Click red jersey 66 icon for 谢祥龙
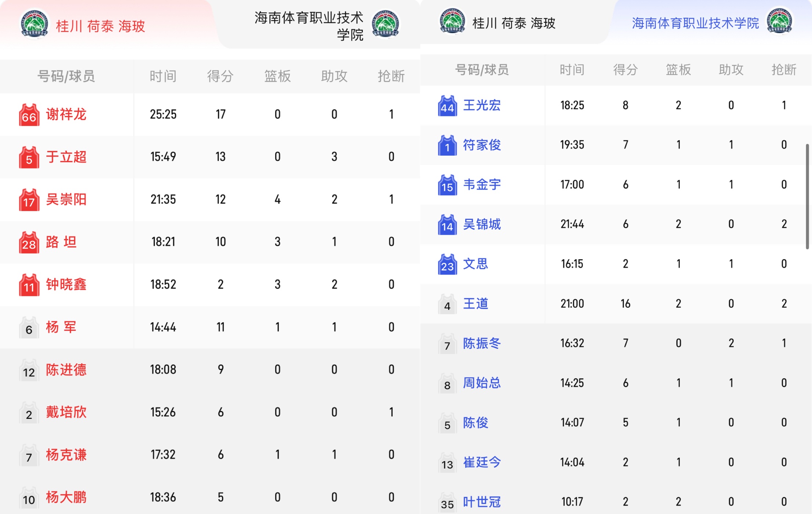812x514 pixels. pyautogui.click(x=29, y=115)
